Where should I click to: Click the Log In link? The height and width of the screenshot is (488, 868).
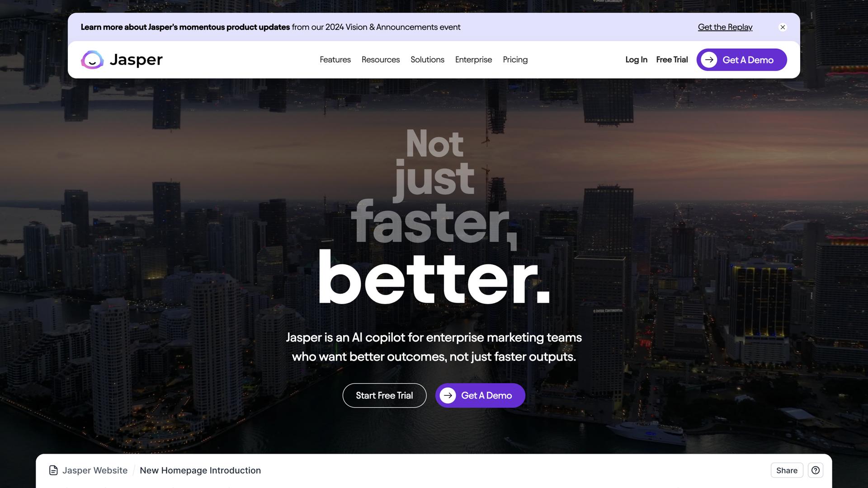tap(636, 60)
